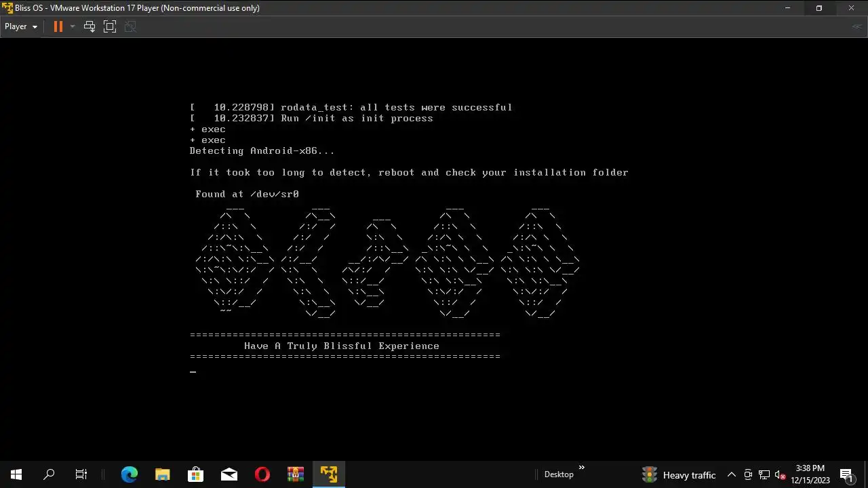Expand the power options arrow beside pause
This screenshot has width=868, height=488.
pyautogui.click(x=72, y=26)
